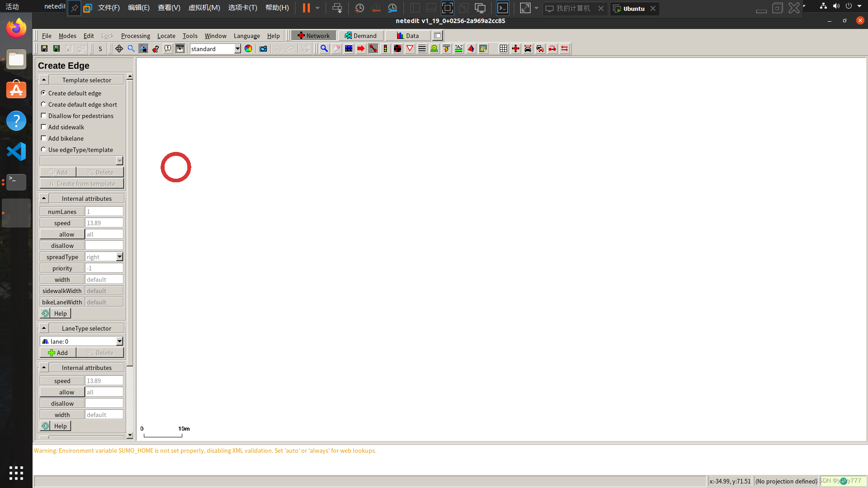The image size is (868, 488).
Task: Select the Traffic Light mode icon
Action: (x=385, y=48)
